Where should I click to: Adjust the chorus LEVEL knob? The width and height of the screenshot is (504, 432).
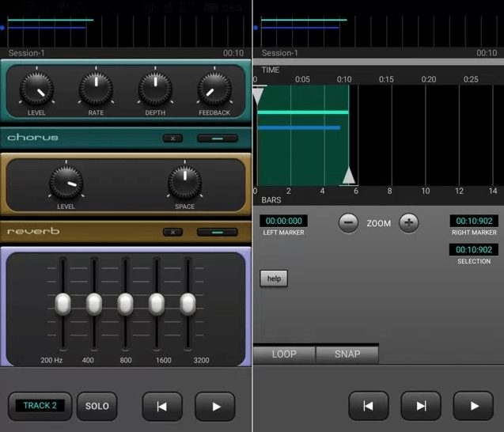pos(36,89)
